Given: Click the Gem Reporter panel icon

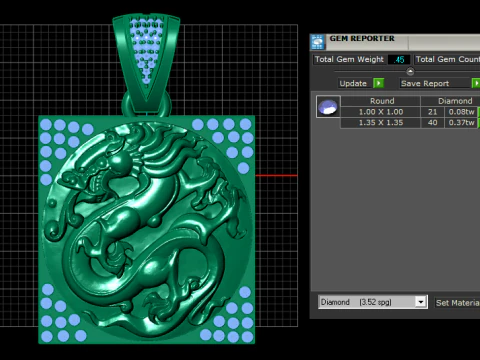Looking at the screenshot, I should tap(317, 42).
